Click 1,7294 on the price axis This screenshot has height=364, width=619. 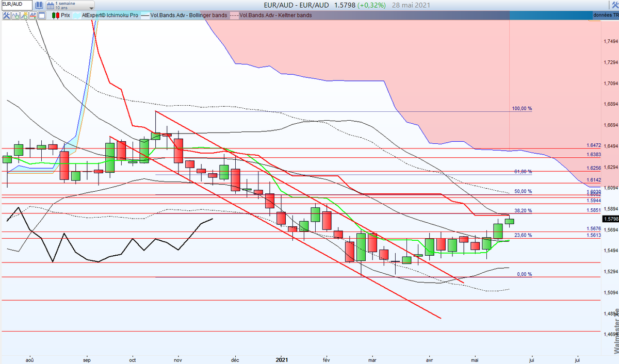611,62
